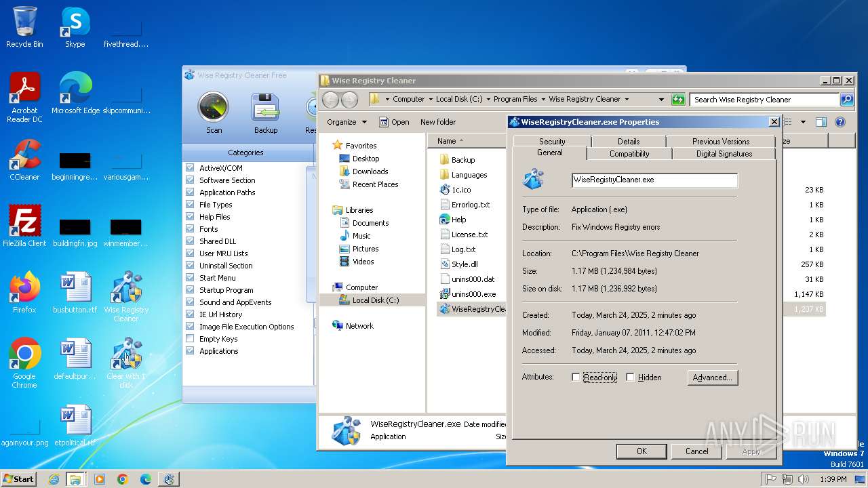Open the Organize dropdown menu
Screen dimensions: 868x488
[x=347, y=122]
